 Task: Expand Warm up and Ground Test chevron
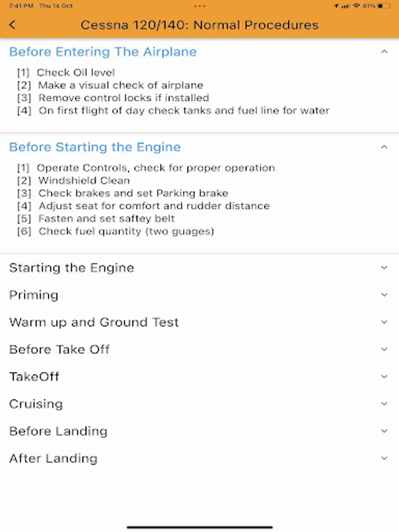click(384, 322)
